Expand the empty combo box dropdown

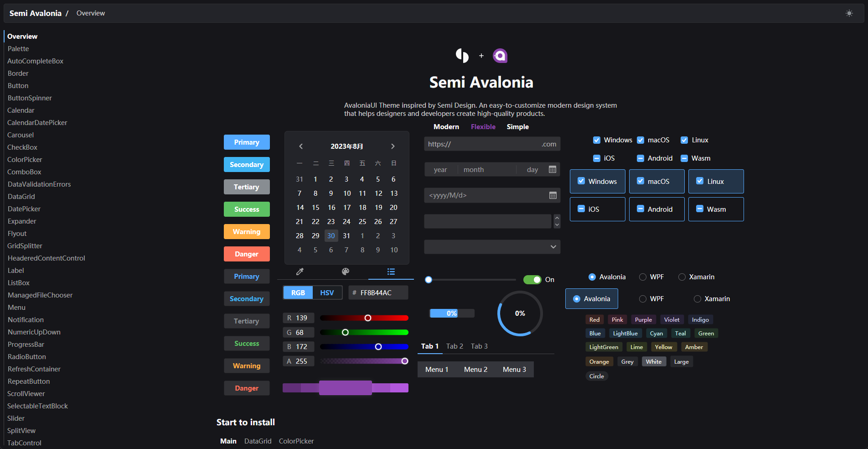(x=553, y=247)
